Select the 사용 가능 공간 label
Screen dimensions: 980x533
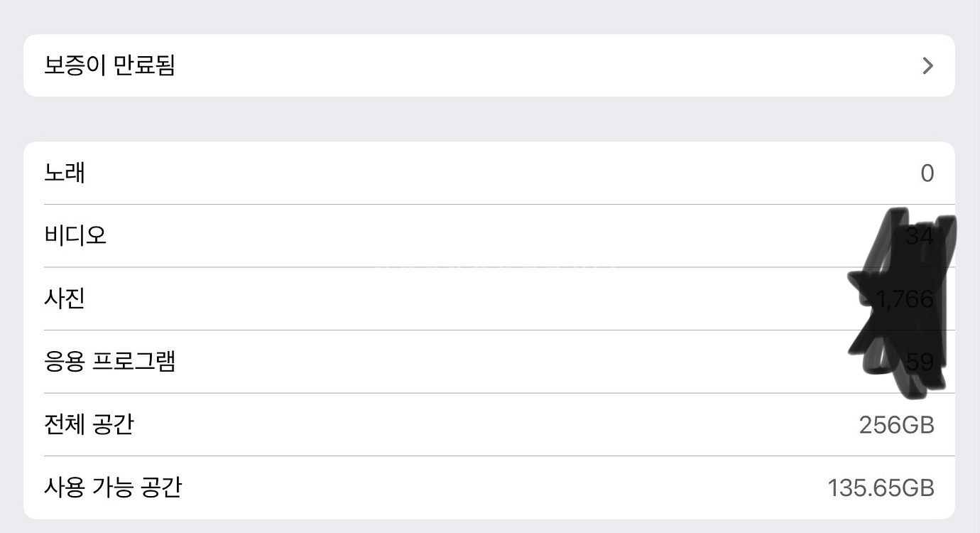[112, 488]
